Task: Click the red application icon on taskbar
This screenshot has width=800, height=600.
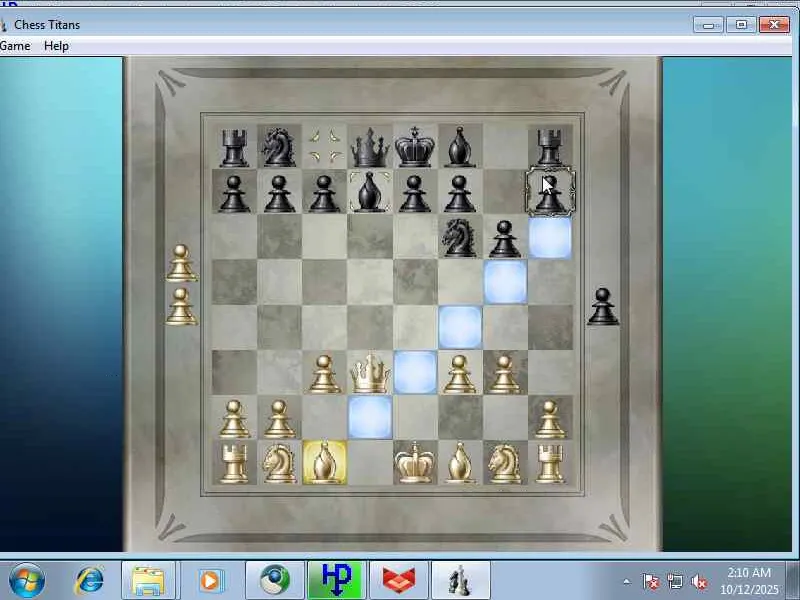Action: pyautogui.click(x=399, y=581)
